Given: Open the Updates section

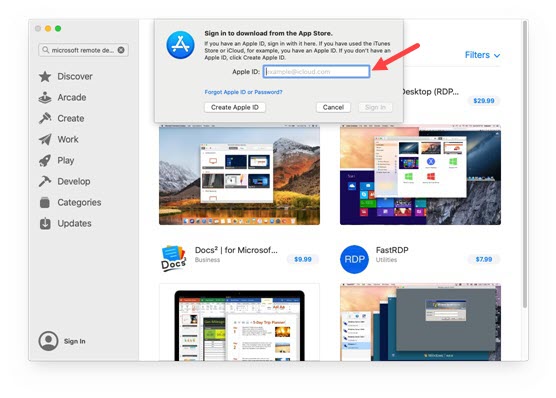Looking at the screenshot, I should 74,223.
